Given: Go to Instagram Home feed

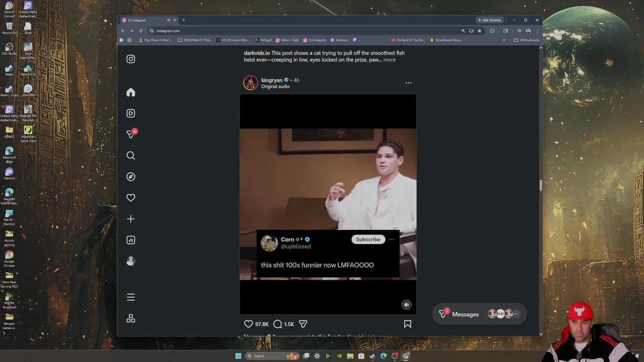Looking at the screenshot, I should tap(131, 93).
